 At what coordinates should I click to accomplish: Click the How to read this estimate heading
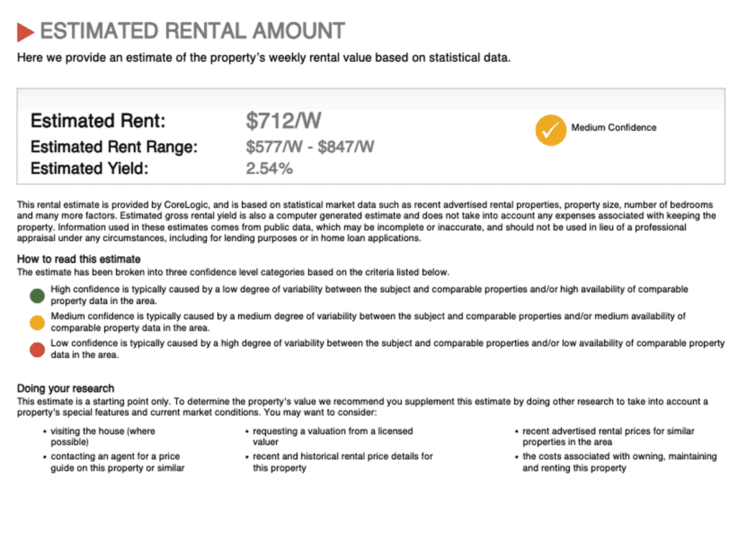[79, 259]
